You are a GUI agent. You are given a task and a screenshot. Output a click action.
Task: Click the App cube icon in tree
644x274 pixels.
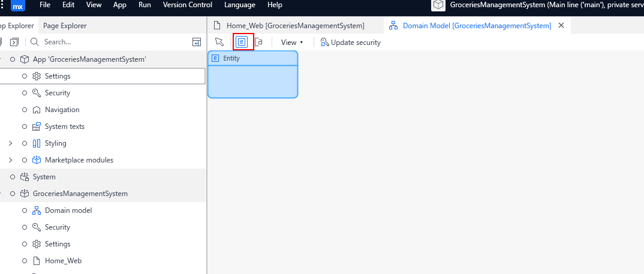25,59
